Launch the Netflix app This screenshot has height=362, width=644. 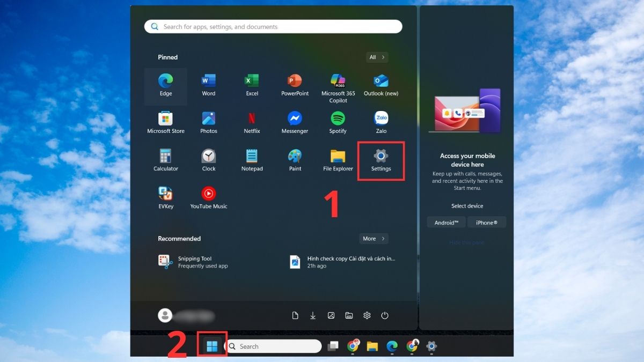252,123
